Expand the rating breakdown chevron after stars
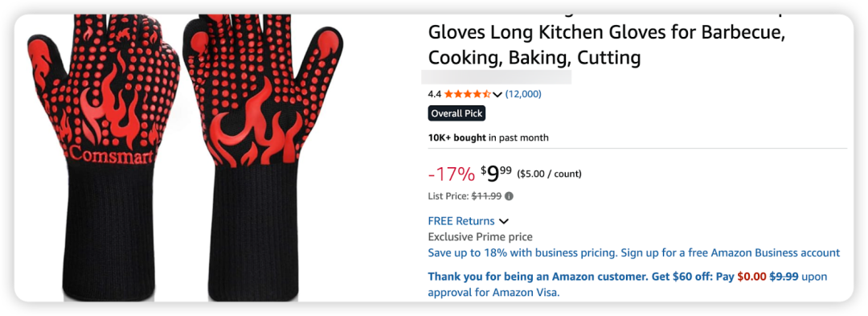 click(497, 95)
